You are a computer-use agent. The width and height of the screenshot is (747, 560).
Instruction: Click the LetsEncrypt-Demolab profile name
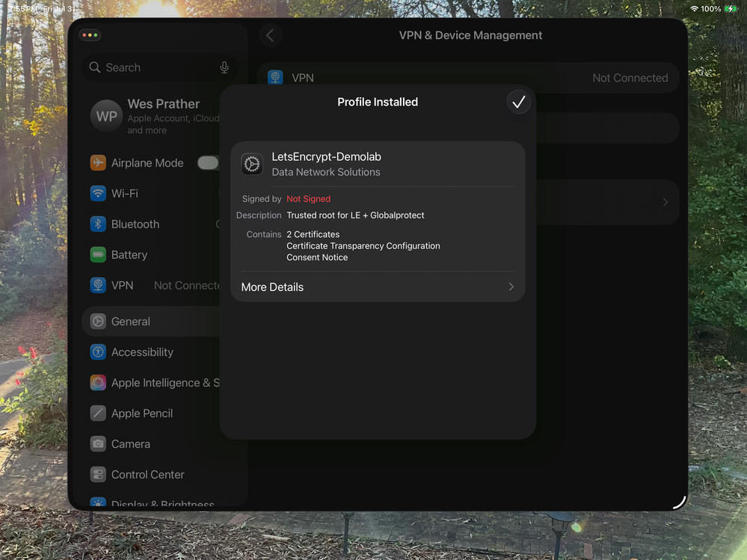(x=326, y=157)
